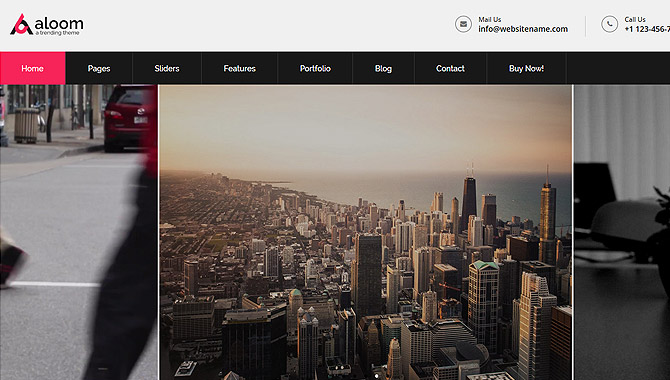Click the Buy Now! button
This screenshot has height=380, width=670.
pyautogui.click(x=526, y=68)
